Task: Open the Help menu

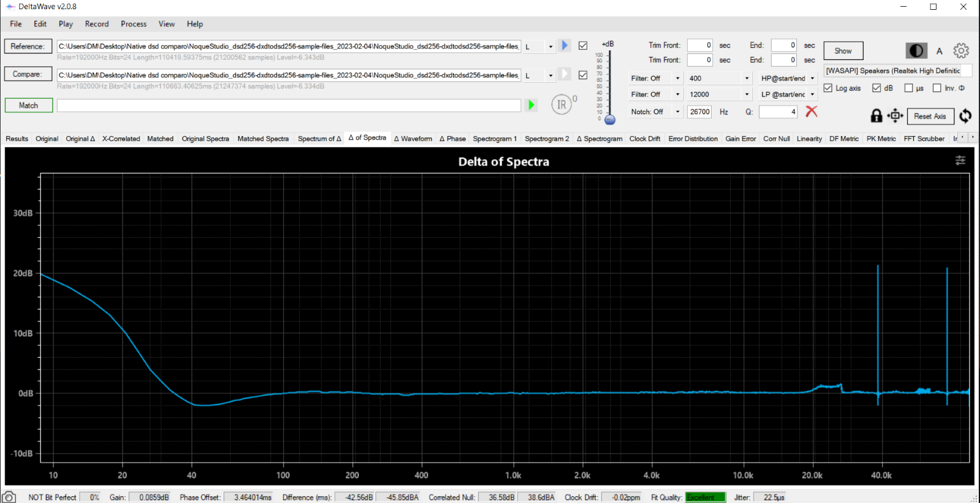Action: [x=195, y=24]
